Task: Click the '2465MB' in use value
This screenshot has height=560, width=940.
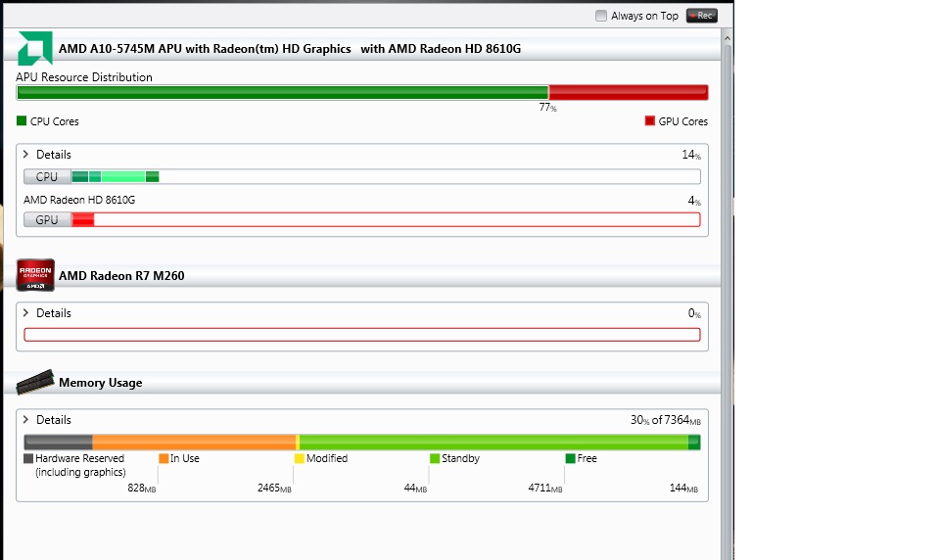Action: tap(274, 489)
